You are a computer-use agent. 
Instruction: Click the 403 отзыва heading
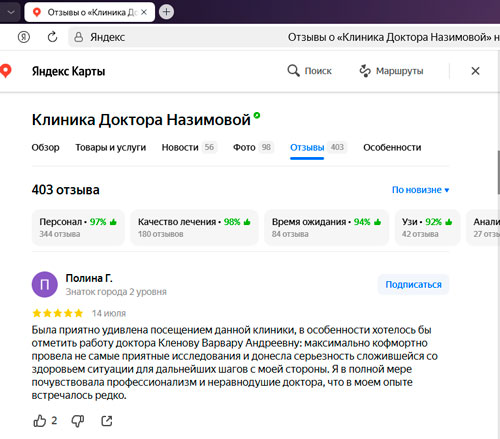click(66, 190)
